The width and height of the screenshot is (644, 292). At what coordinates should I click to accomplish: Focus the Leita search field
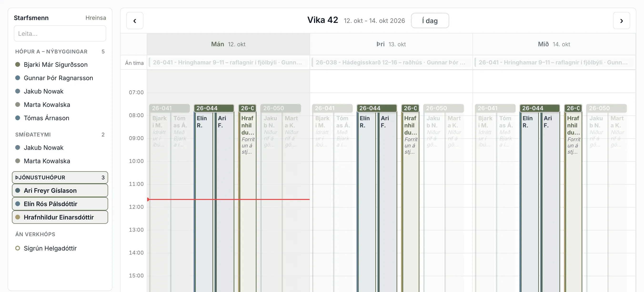[60, 34]
